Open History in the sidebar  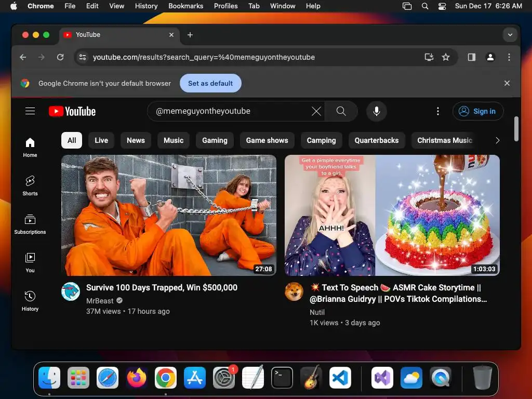(30, 301)
